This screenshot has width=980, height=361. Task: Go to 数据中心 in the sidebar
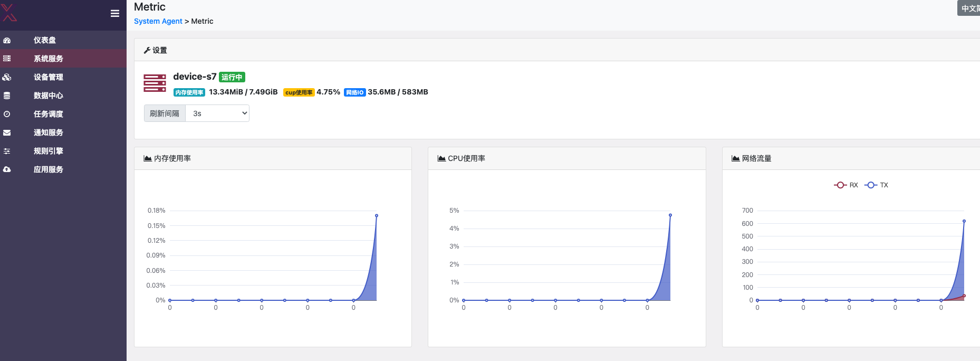[49, 96]
